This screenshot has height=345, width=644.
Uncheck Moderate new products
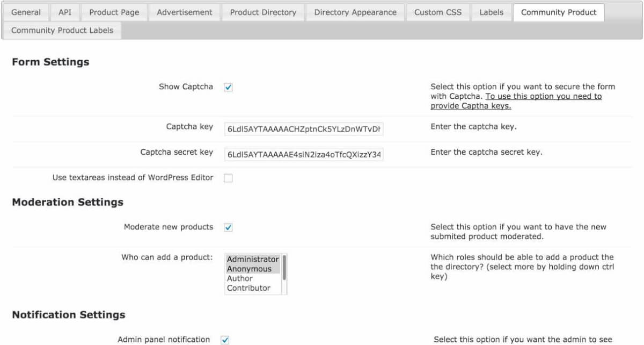point(228,227)
